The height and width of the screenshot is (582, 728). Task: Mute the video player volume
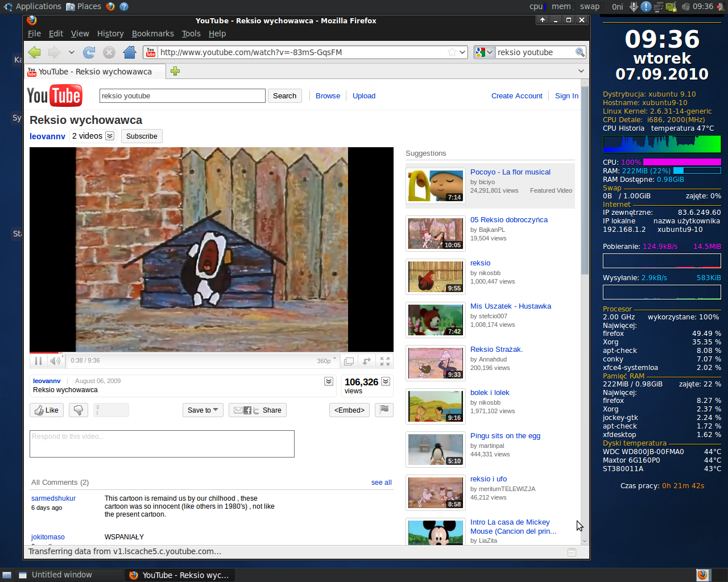pos(55,361)
